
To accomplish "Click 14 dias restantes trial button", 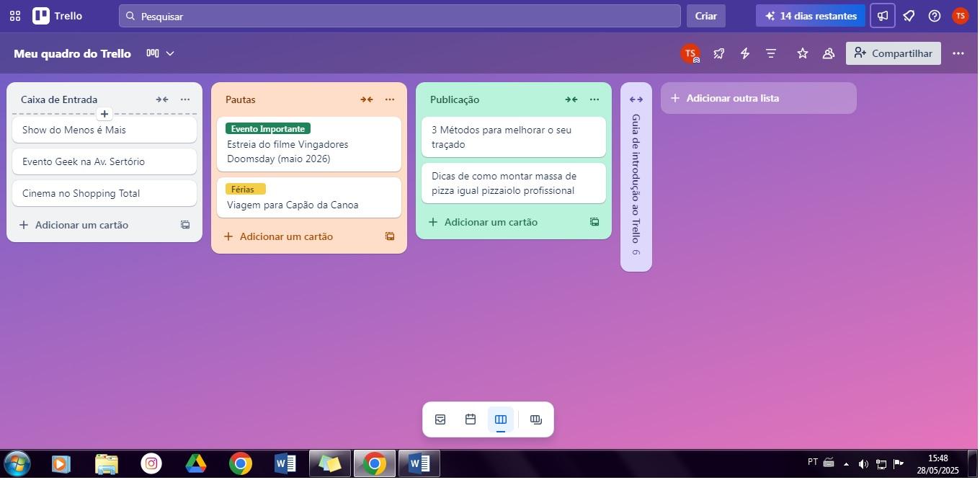I will (x=811, y=16).
